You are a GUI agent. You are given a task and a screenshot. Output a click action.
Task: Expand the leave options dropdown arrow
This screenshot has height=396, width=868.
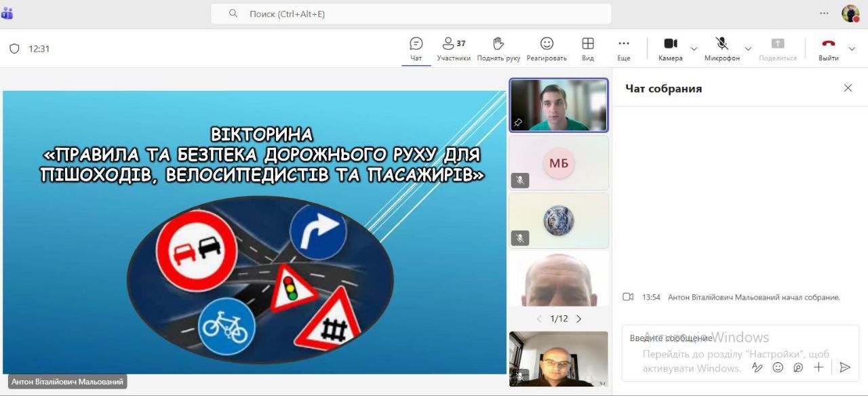tap(852, 49)
